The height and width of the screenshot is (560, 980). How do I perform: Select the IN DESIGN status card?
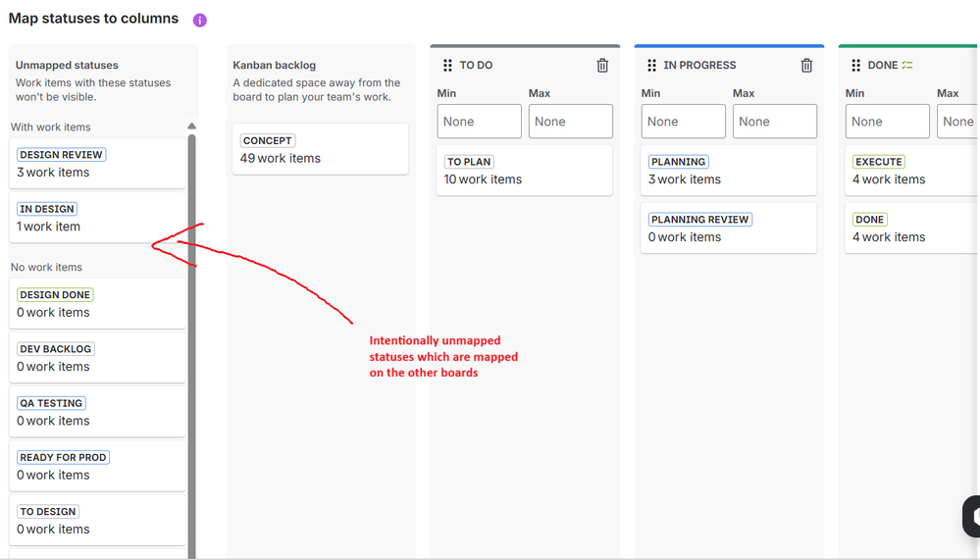click(97, 218)
